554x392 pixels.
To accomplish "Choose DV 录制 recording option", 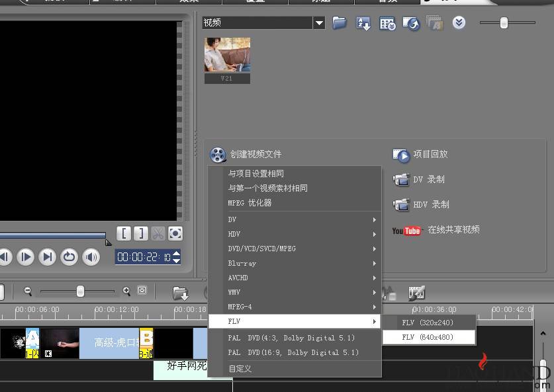I will coord(429,179).
